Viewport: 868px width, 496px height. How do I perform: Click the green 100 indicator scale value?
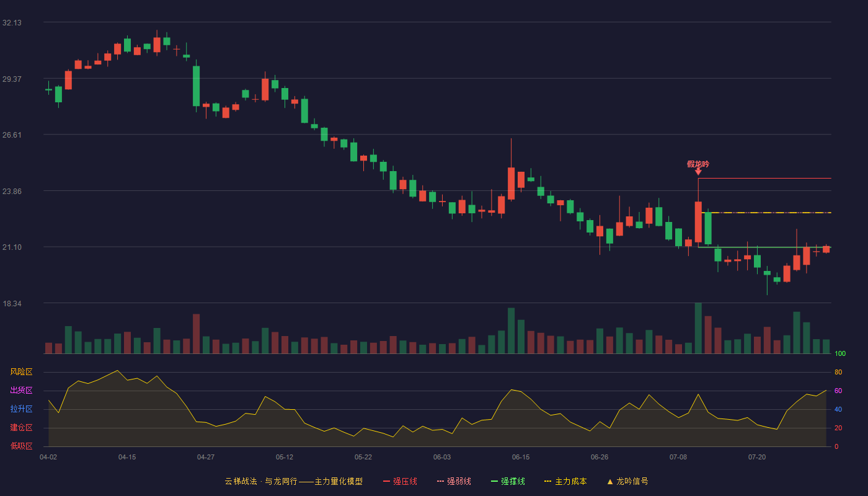tap(840, 353)
